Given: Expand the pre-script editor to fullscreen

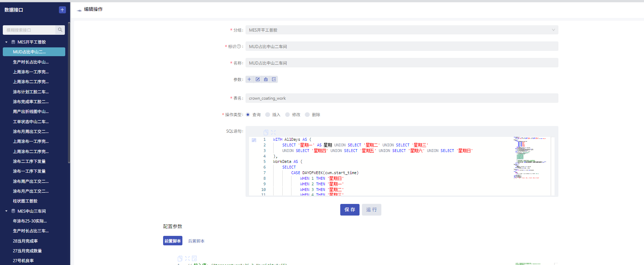Looking at the screenshot, I should click(x=187, y=258).
